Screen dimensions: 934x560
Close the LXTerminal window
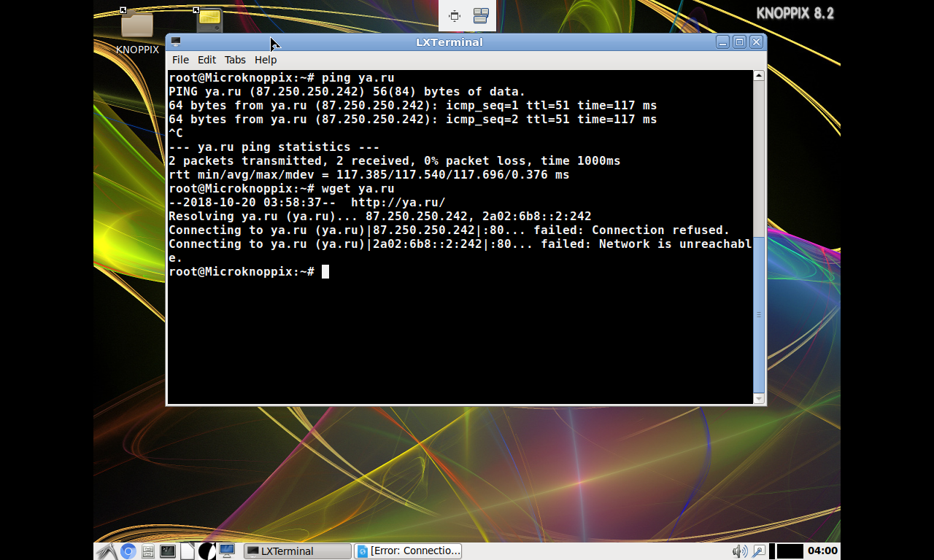click(756, 42)
